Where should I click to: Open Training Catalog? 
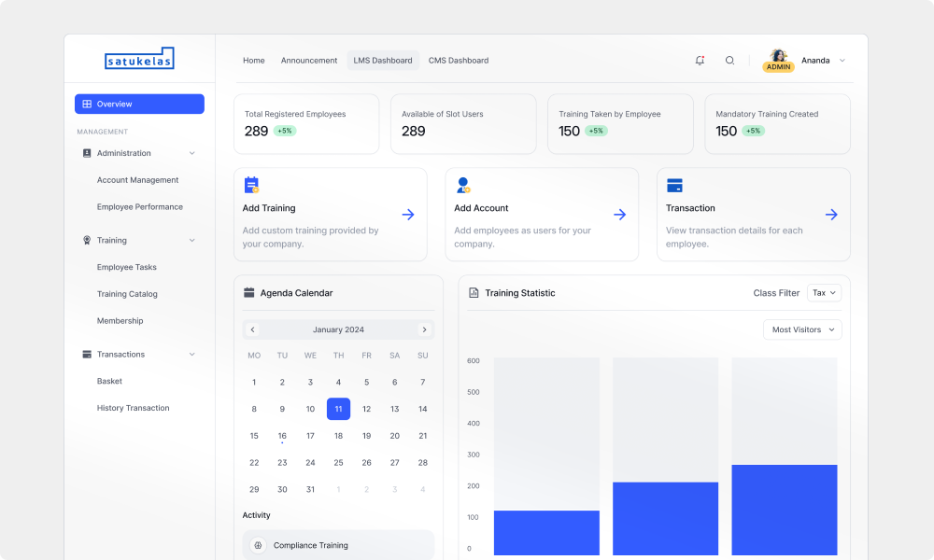click(127, 294)
